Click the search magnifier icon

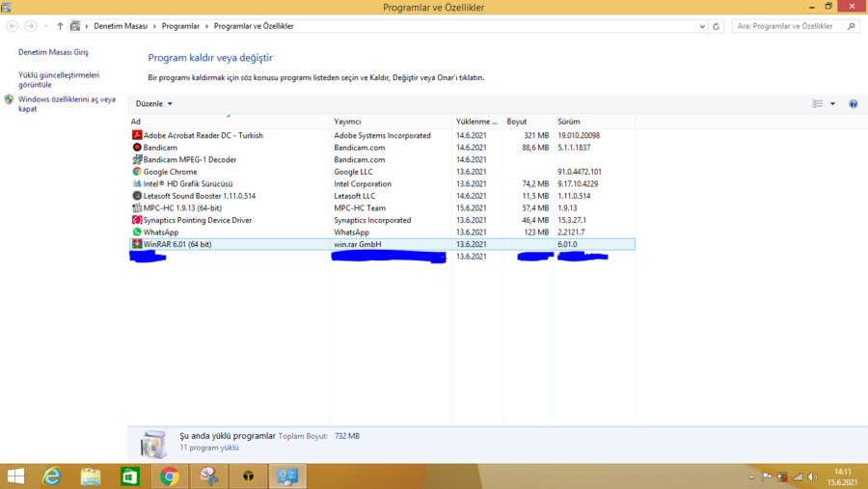(851, 26)
